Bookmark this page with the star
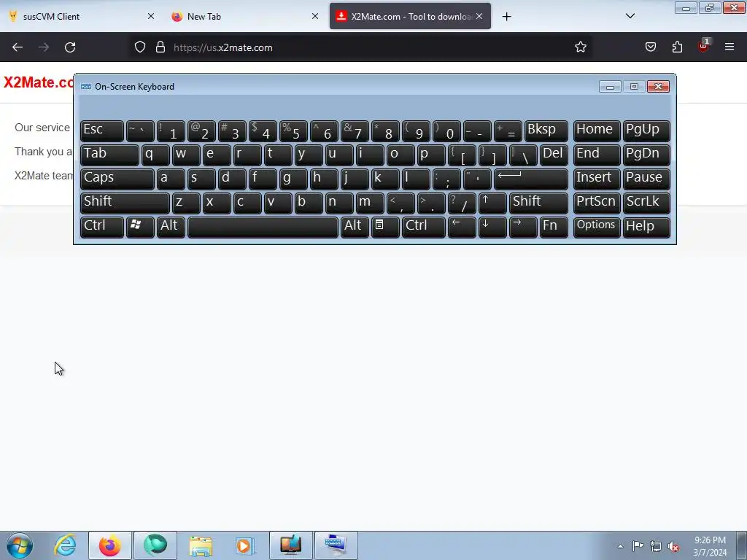The width and height of the screenshot is (747, 560). point(580,47)
